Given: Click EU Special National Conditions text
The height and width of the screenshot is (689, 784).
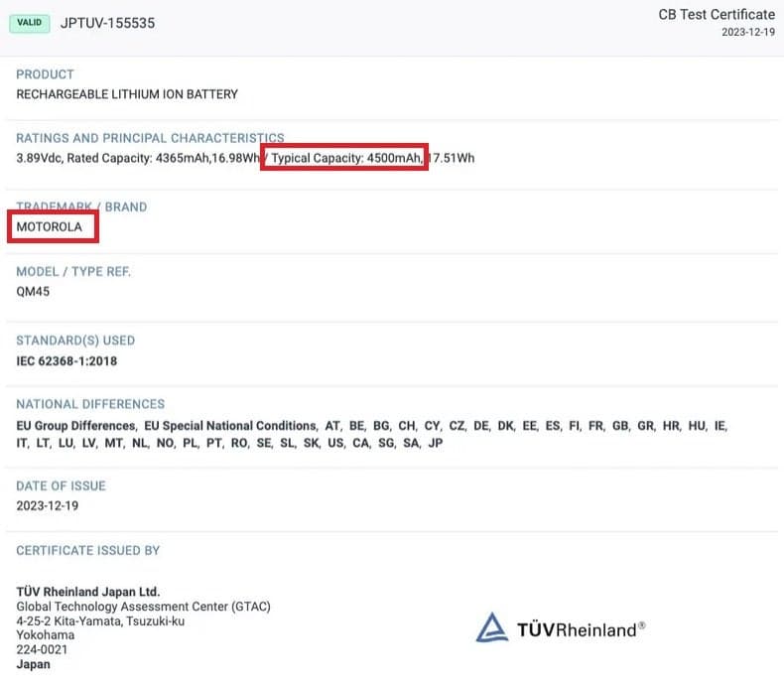Looking at the screenshot, I should (231, 426).
